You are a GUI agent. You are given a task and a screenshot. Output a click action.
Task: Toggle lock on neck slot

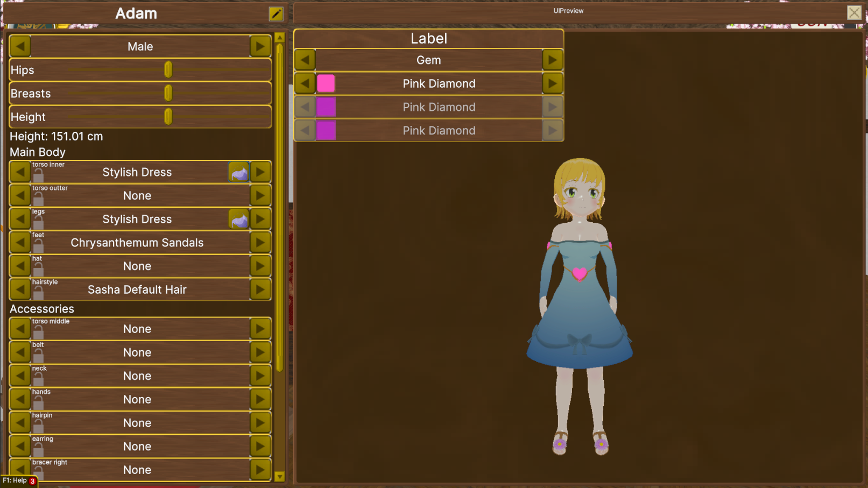(x=38, y=379)
